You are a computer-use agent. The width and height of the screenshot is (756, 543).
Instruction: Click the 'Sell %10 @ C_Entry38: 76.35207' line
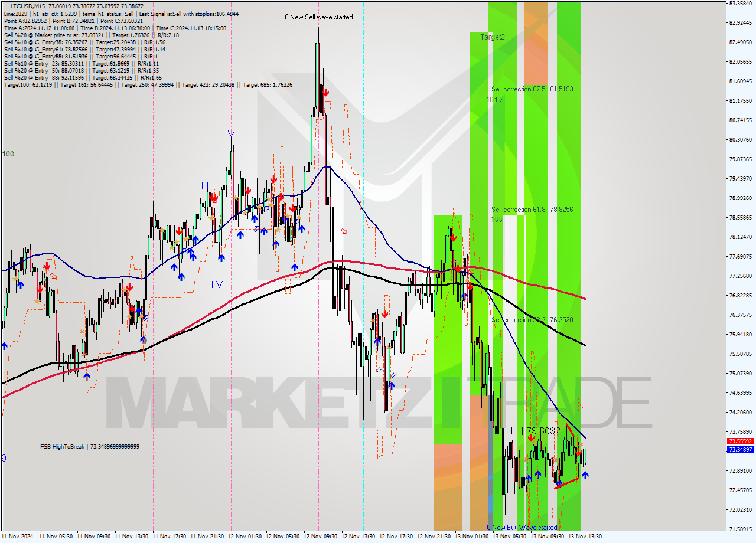point(84,42)
